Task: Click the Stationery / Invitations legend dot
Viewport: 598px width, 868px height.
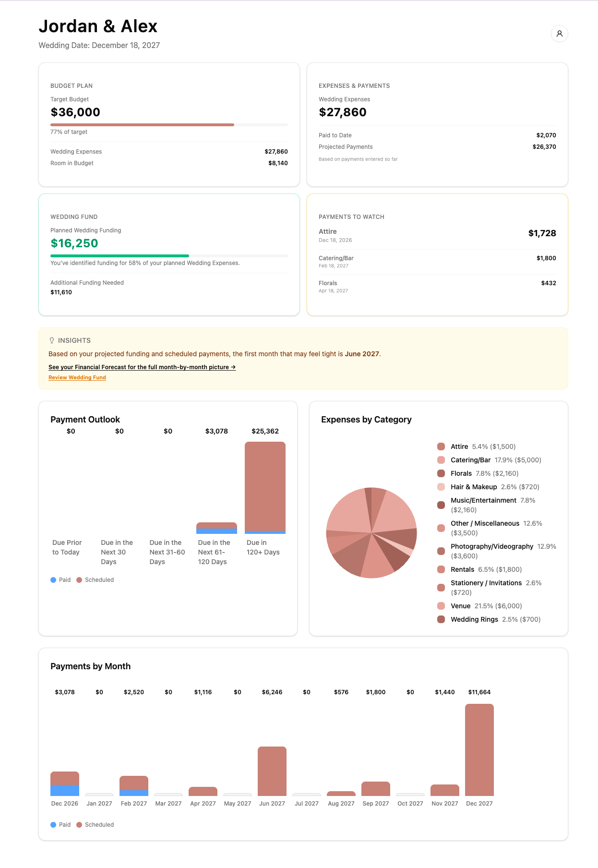Action: pyautogui.click(x=441, y=588)
